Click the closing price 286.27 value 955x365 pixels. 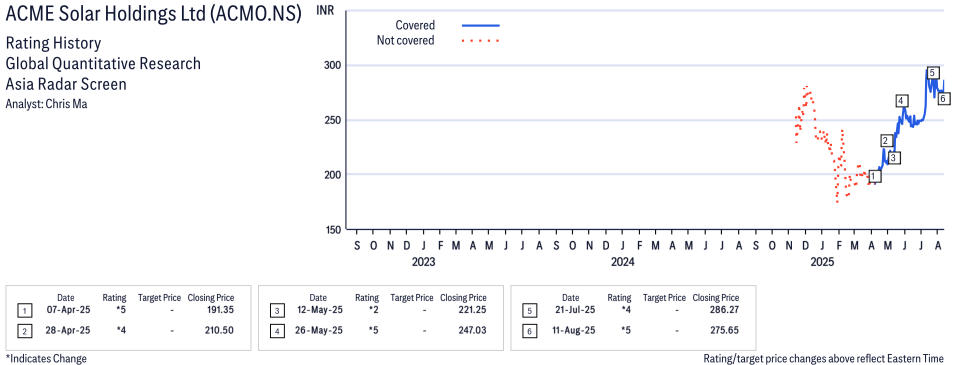coord(725,311)
